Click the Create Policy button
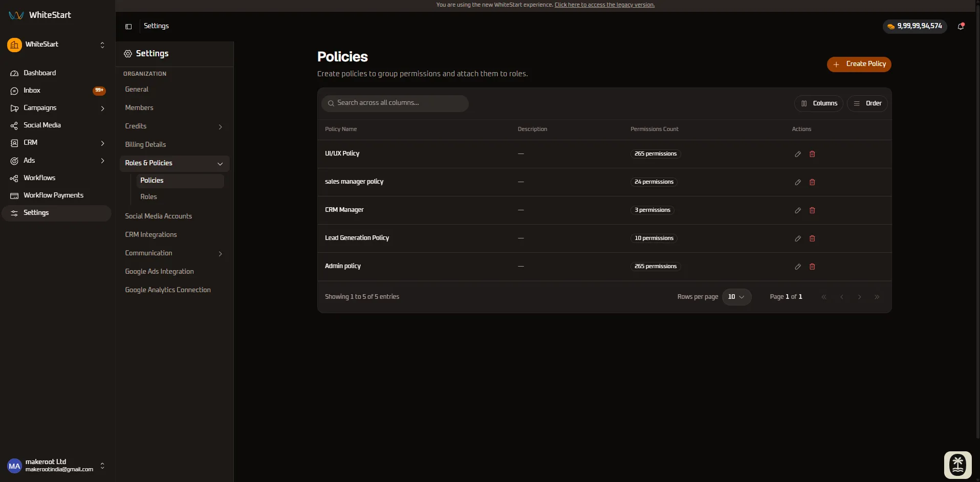The image size is (980, 482). coord(859,64)
